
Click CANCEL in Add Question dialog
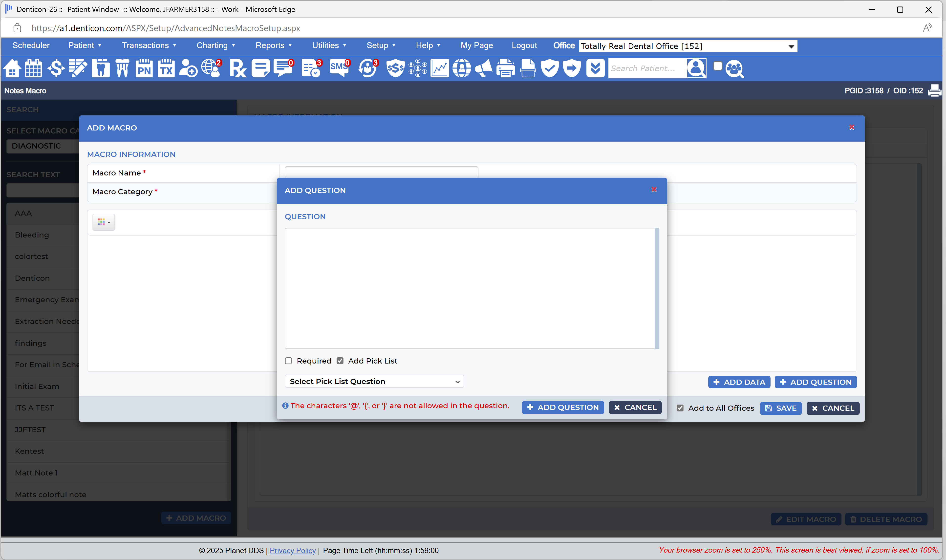pyautogui.click(x=635, y=407)
